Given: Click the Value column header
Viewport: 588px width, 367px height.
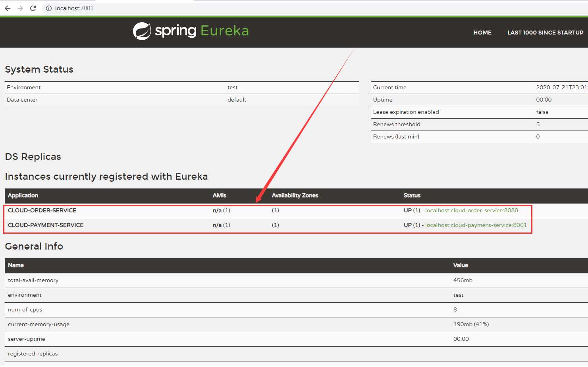Looking at the screenshot, I should click(461, 265).
